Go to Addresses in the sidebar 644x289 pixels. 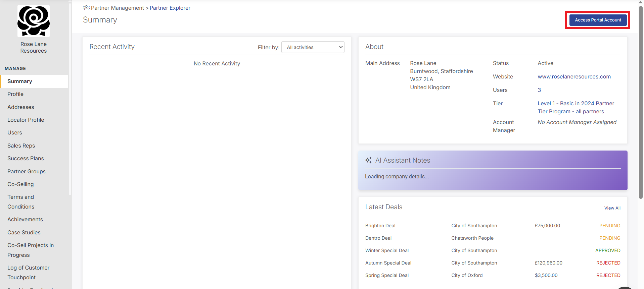pyautogui.click(x=21, y=107)
